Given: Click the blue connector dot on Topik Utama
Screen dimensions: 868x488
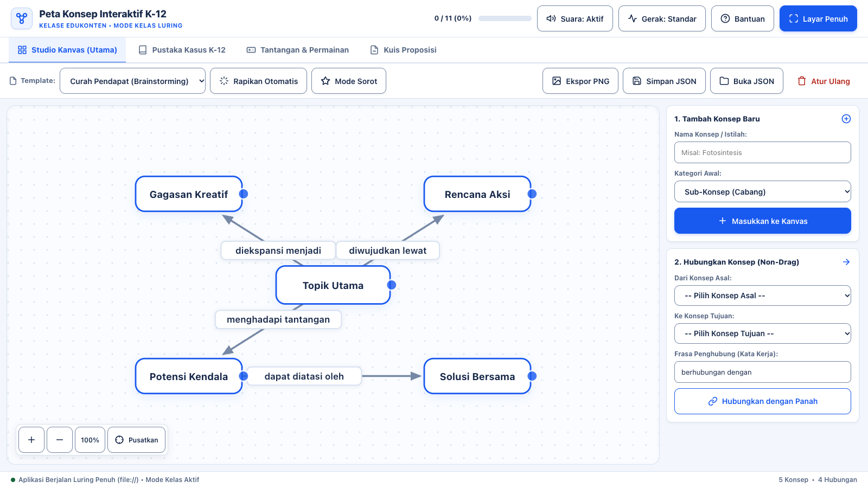Looking at the screenshot, I should tap(392, 285).
